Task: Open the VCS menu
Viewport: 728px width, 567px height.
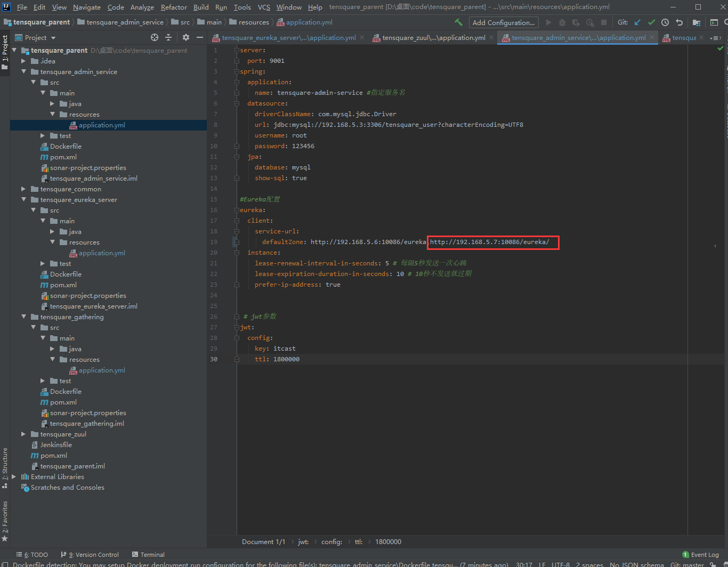Action: [264, 7]
